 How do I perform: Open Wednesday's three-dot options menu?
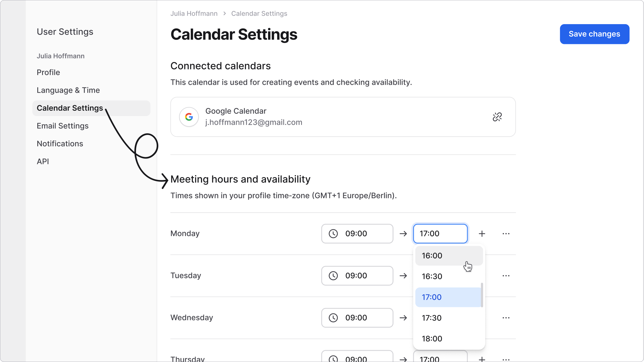point(506,318)
